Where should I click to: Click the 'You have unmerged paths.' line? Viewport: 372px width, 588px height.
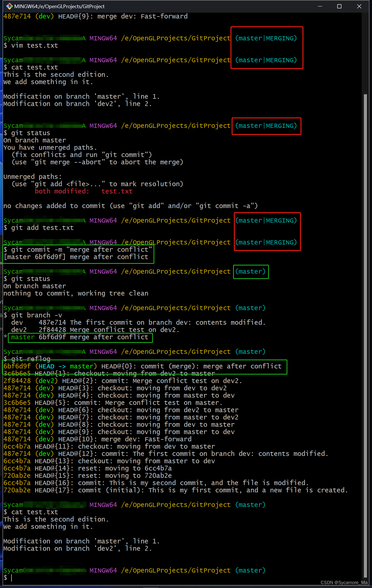click(50, 147)
